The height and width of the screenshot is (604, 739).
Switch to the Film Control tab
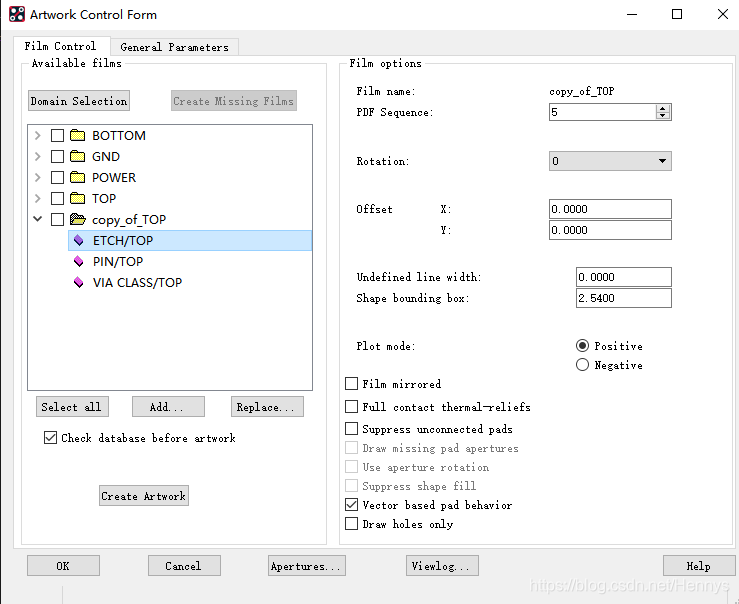pyautogui.click(x=61, y=46)
